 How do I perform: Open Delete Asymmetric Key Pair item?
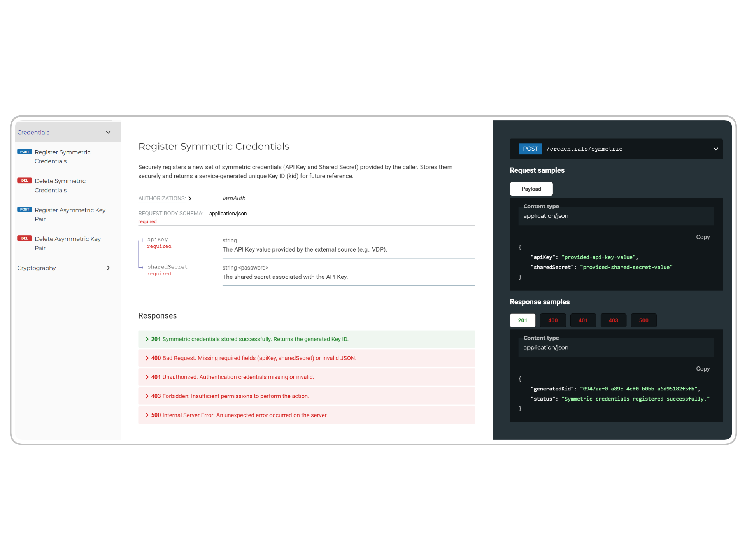[x=67, y=243]
